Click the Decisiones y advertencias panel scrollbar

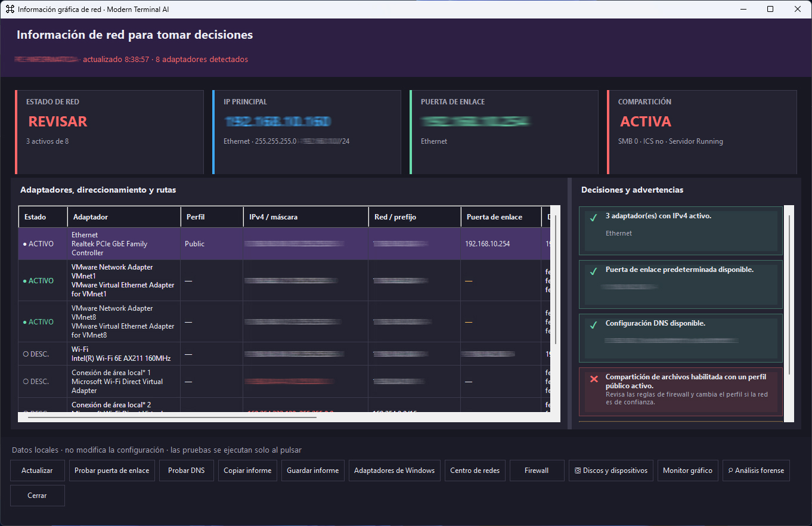[x=789, y=294]
